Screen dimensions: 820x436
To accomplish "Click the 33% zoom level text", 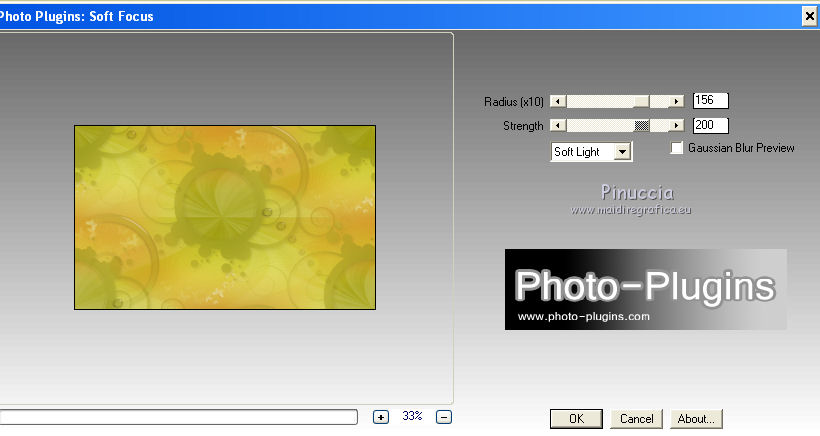I will click(412, 416).
